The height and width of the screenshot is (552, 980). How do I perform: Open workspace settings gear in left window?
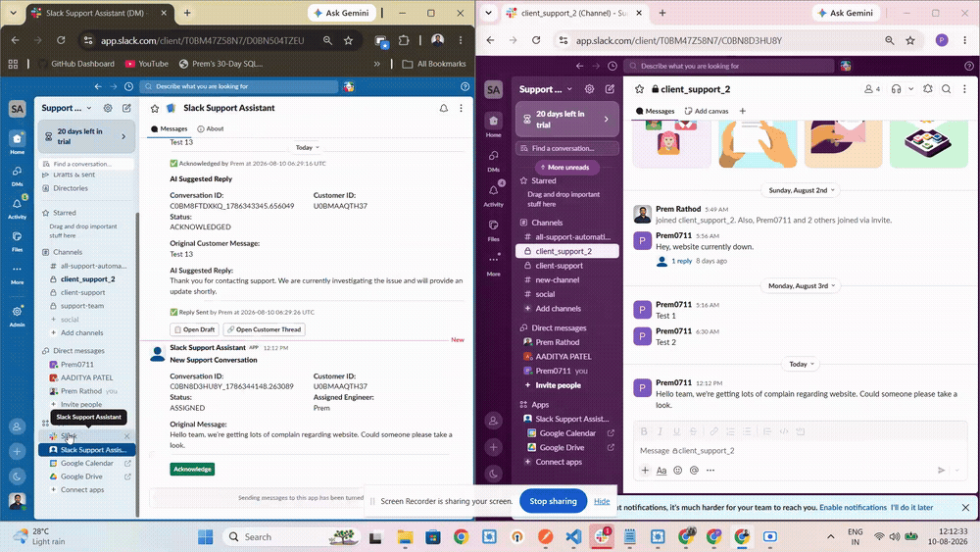pyautogui.click(x=108, y=108)
